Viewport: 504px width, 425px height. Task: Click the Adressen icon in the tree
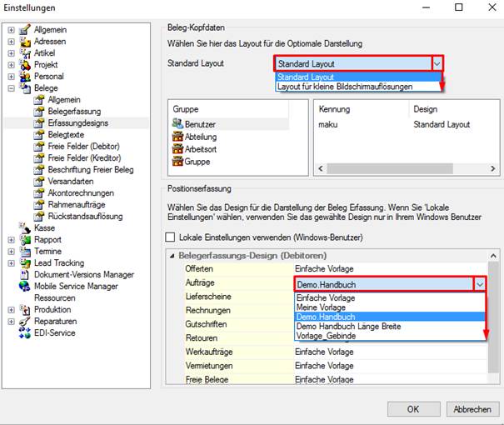tap(25, 42)
